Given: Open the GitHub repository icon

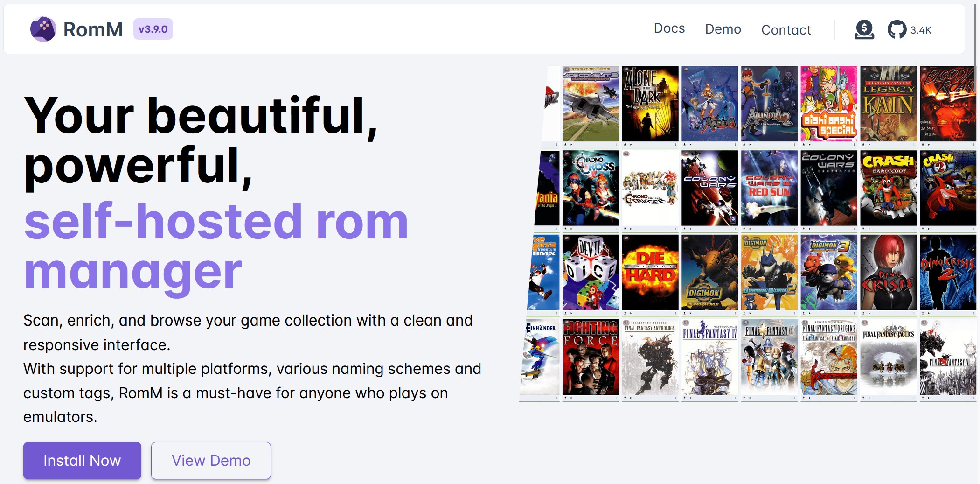Looking at the screenshot, I should coord(897,30).
